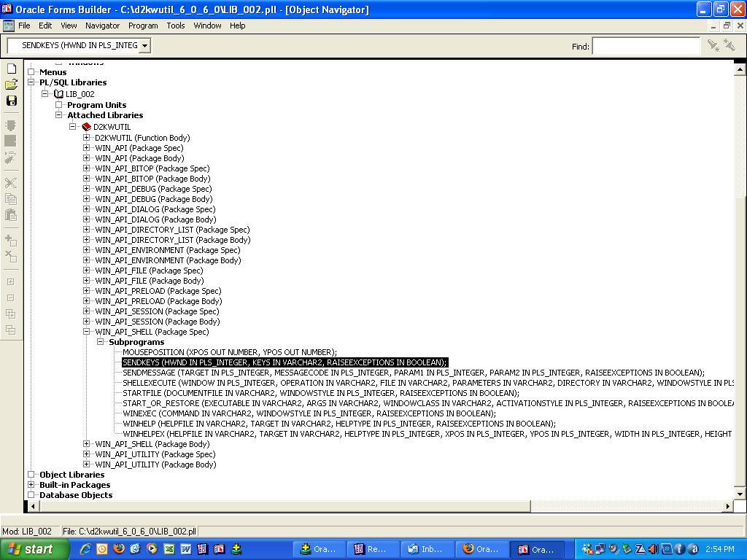
Task: Expand the D2KWUTIL (Function Body) node
Action: tap(86, 138)
